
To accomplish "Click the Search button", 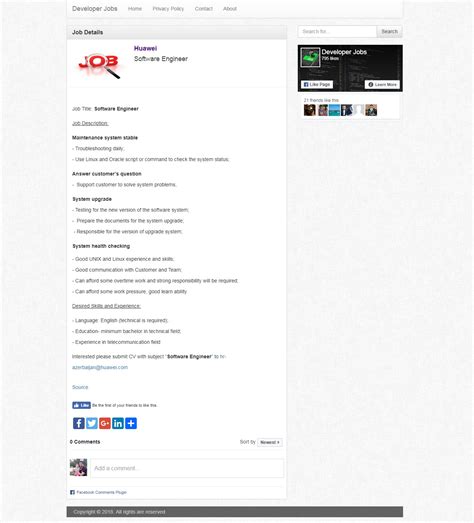I will (389, 32).
